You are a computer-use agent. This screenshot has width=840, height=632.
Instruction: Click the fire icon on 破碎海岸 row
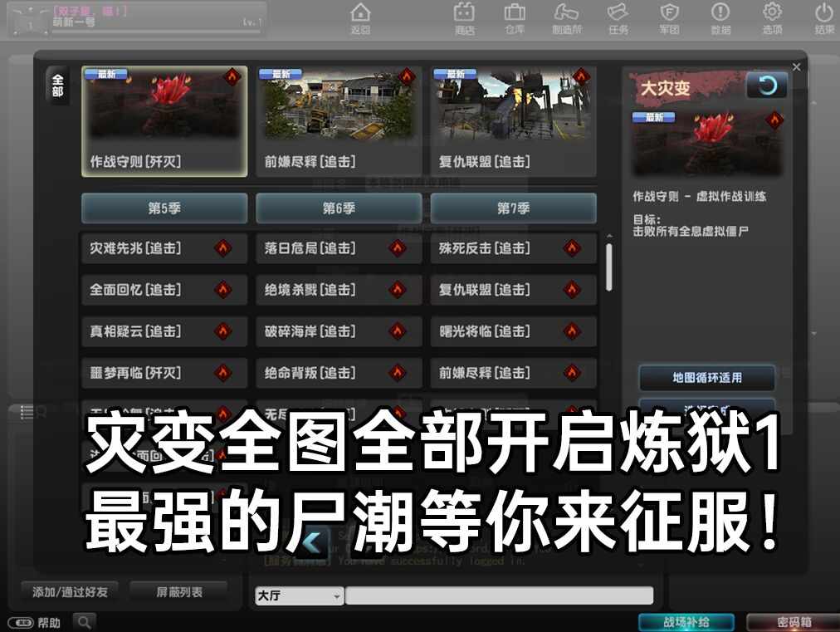click(398, 331)
